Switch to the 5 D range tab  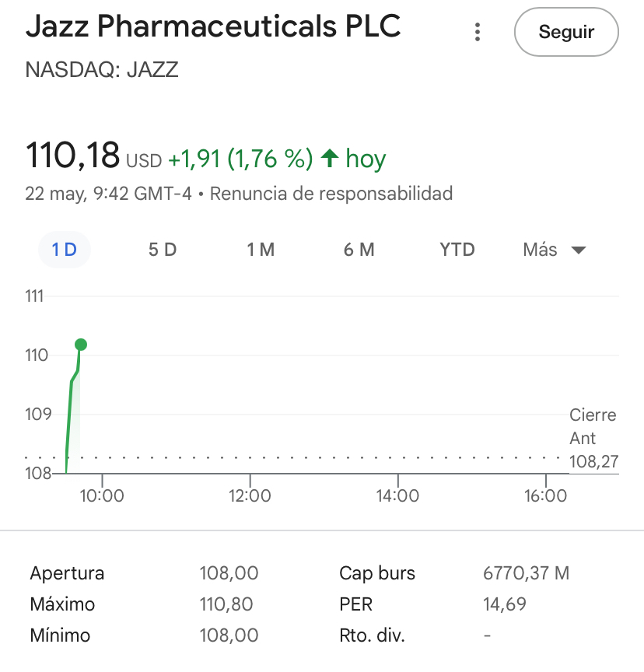163,250
